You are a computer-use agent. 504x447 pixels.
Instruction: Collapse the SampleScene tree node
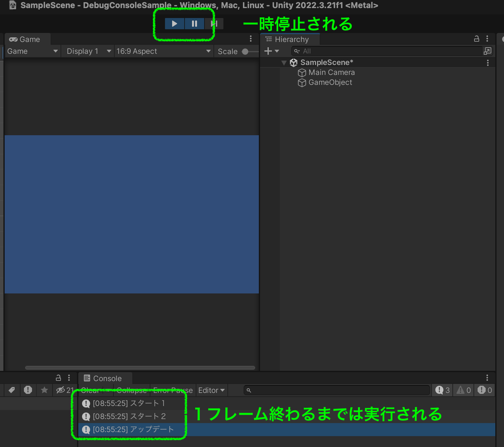point(284,63)
